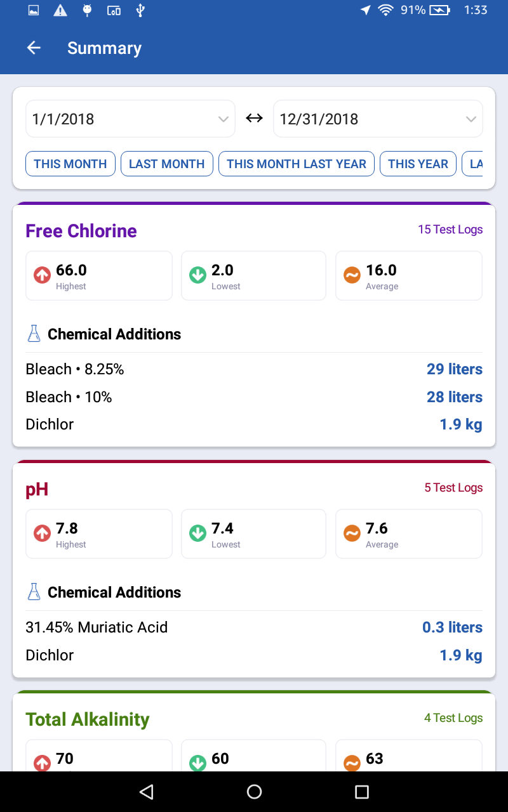
Task: Select the LAST MONTH range chip
Action: [166, 164]
